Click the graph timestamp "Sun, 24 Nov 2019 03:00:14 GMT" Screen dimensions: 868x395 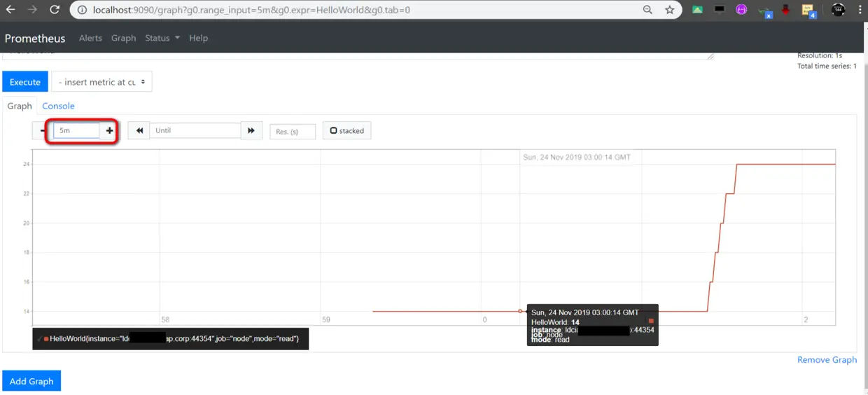click(x=577, y=158)
